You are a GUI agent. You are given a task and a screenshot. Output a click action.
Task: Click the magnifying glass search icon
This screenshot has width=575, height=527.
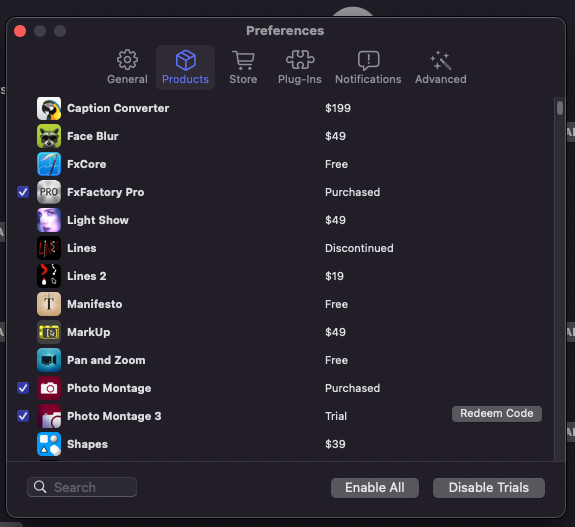[x=40, y=487]
